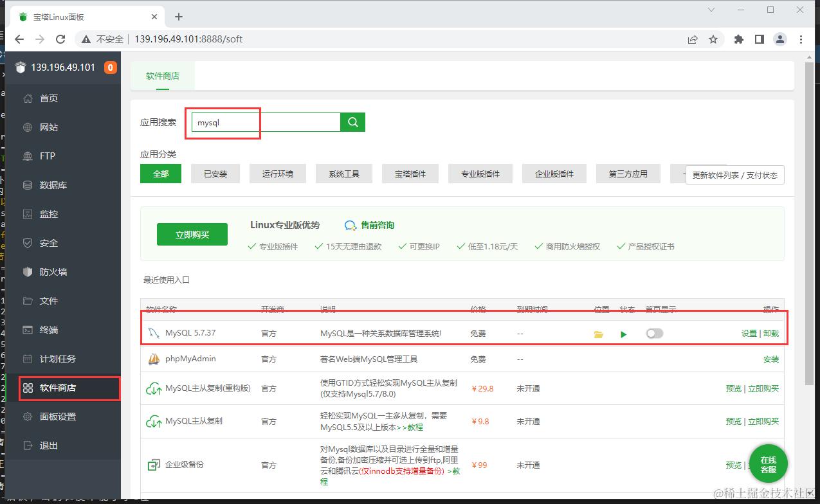Click 安装 to install phpMyAdmin
Viewport: 820px width, 504px height.
770,359
